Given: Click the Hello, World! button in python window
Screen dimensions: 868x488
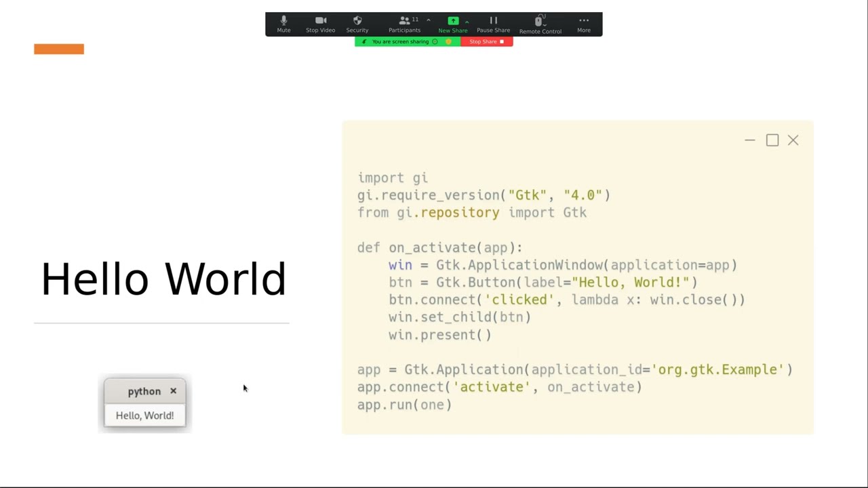Looking at the screenshot, I should (x=144, y=415).
